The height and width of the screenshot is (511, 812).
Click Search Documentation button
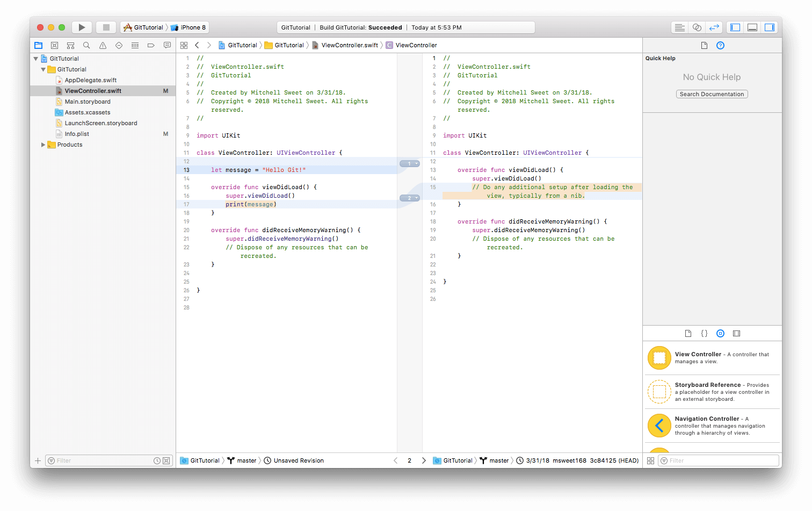712,94
